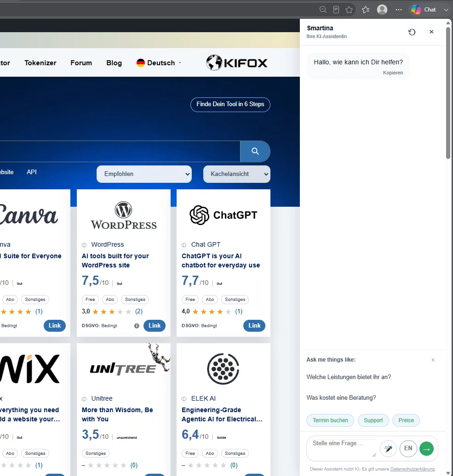
Task: Select suggestion Welche Leistungen bietet ihr an?
Action: pos(349,377)
